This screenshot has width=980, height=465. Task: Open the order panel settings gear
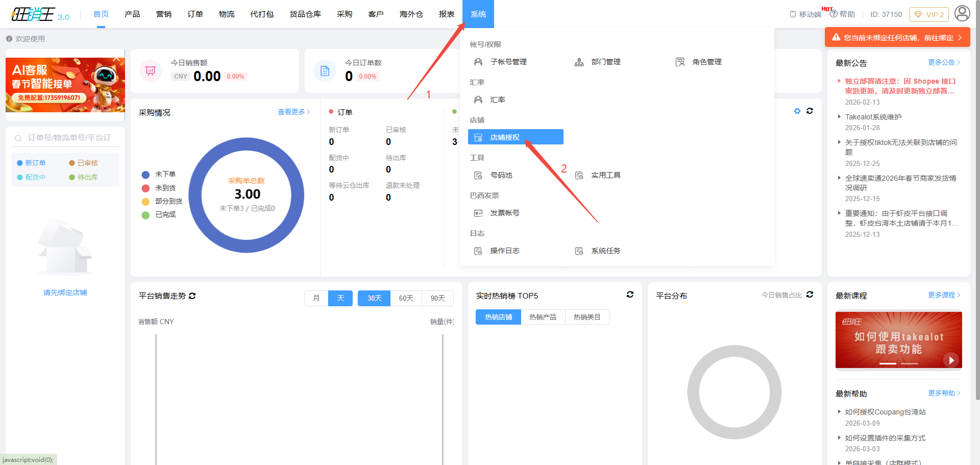point(797,111)
